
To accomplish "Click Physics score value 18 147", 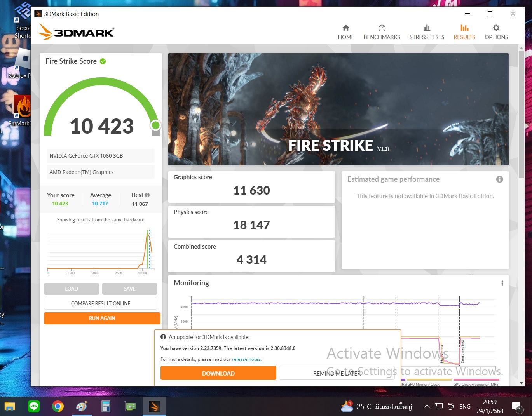I will pyautogui.click(x=251, y=225).
